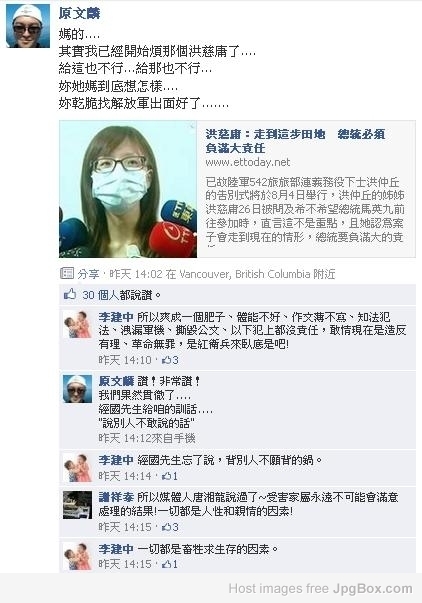Click 原文麟's avatar in the comment thread

[x=77, y=389]
